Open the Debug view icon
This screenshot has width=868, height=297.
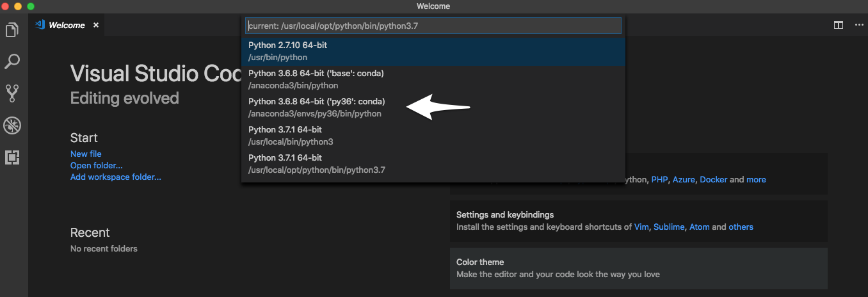tap(12, 125)
